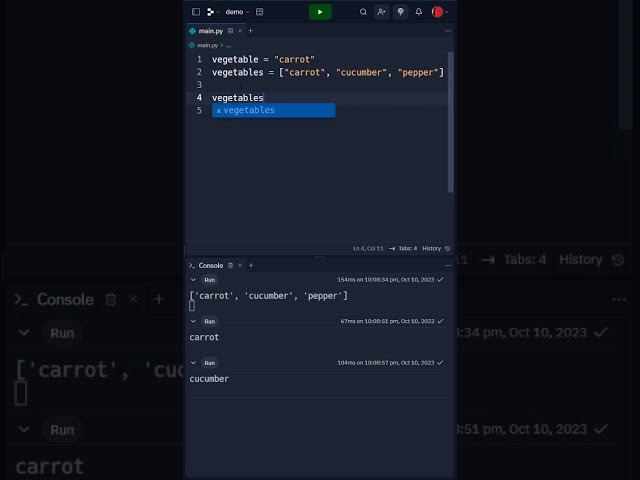The height and width of the screenshot is (480, 640).
Task: Click the Run label above carrot output
Action: pos(209,322)
